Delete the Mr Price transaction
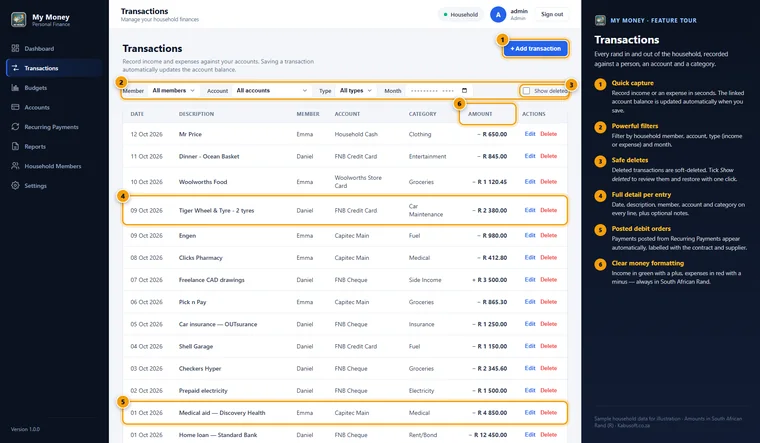Image resolution: width=760 pixels, height=443 pixels. click(549, 134)
